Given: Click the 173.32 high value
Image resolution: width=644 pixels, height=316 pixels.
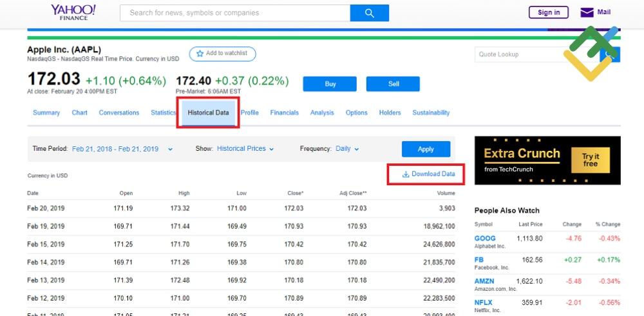Looking at the screenshot, I should click(x=180, y=208).
